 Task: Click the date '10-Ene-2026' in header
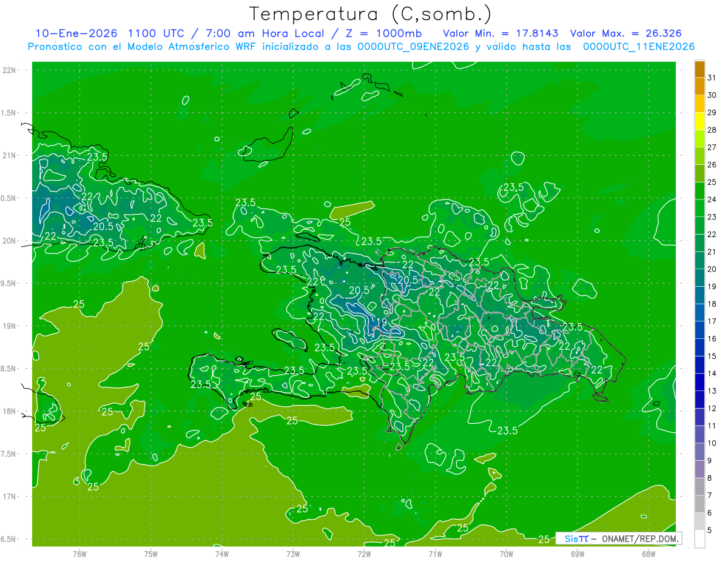point(75,33)
